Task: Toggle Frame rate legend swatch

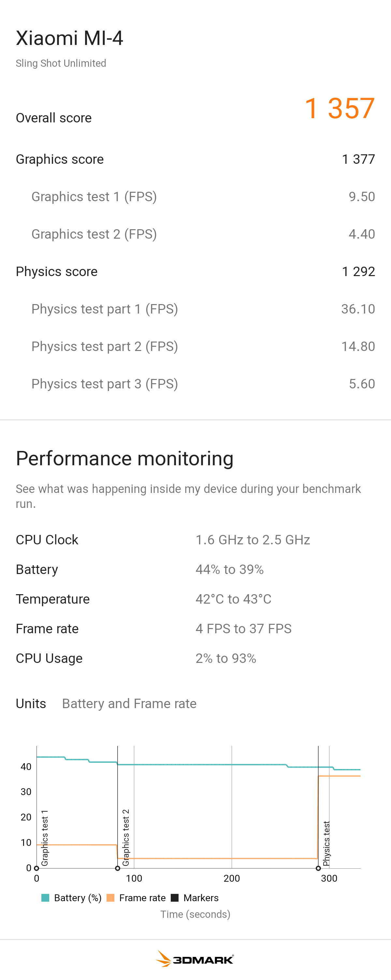Action: coord(110,898)
